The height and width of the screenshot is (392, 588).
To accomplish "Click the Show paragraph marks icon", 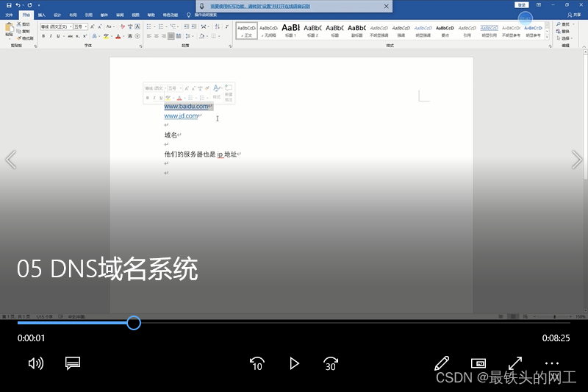I will 227,26.
